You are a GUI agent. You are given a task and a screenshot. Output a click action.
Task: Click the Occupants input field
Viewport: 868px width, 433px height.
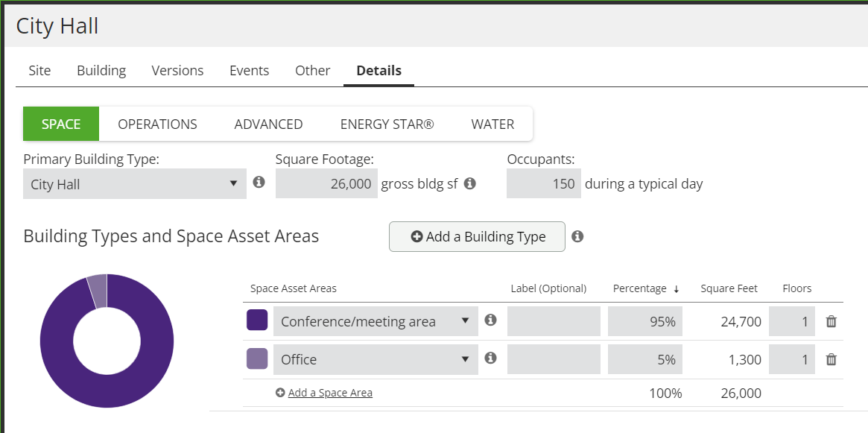tap(543, 183)
